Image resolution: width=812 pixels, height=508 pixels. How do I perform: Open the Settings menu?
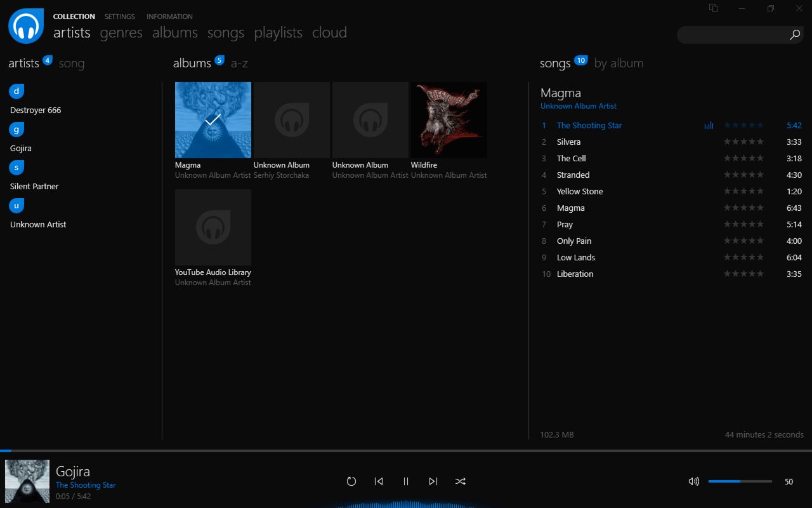click(x=120, y=17)
